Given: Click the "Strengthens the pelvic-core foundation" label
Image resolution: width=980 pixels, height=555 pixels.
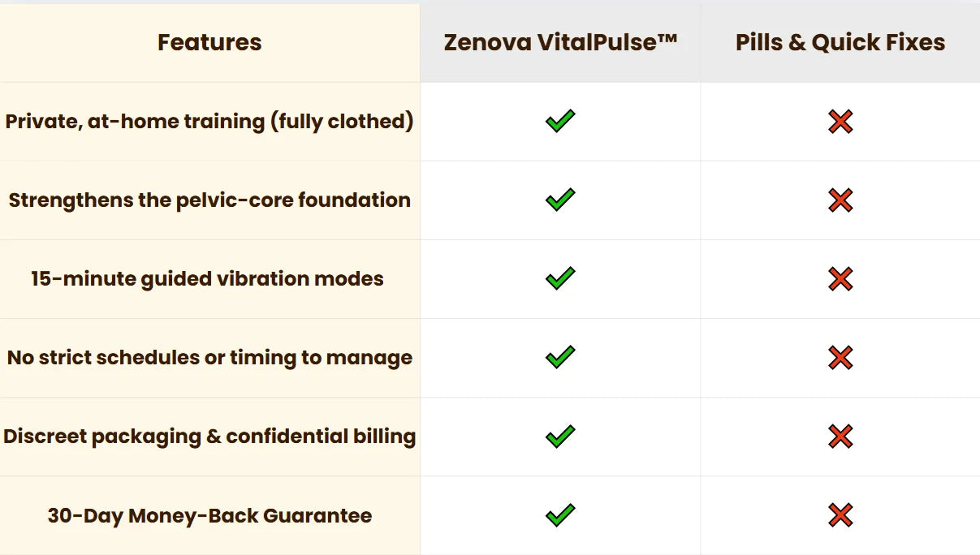Looking at the screenshot, I should (x=209, y=200).
